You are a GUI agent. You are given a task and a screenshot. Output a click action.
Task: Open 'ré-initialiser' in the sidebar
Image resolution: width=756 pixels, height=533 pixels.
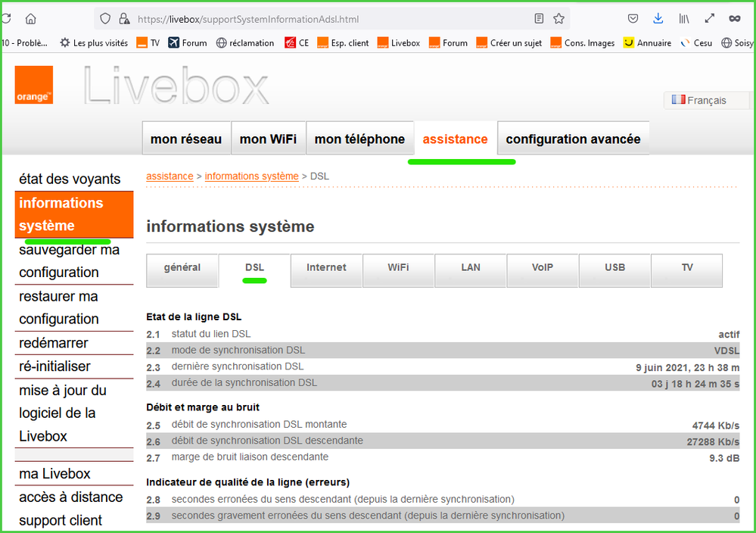(74, 366)
